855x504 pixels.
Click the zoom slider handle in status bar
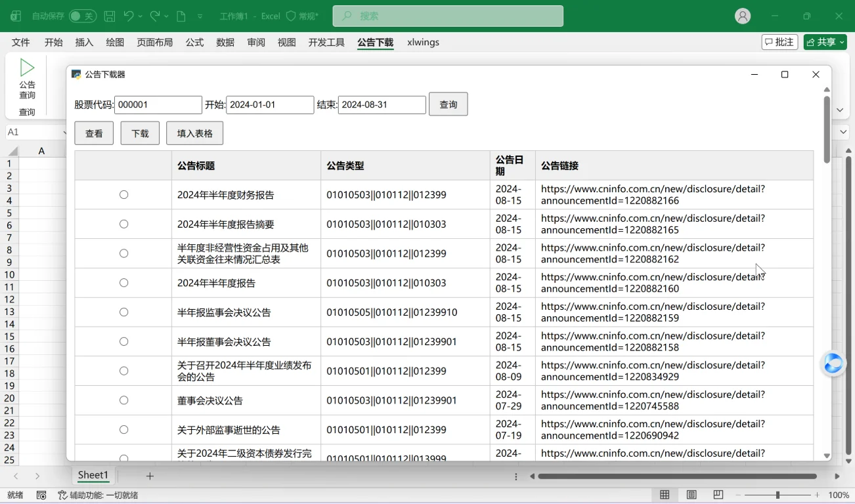[x=778, y=495]
